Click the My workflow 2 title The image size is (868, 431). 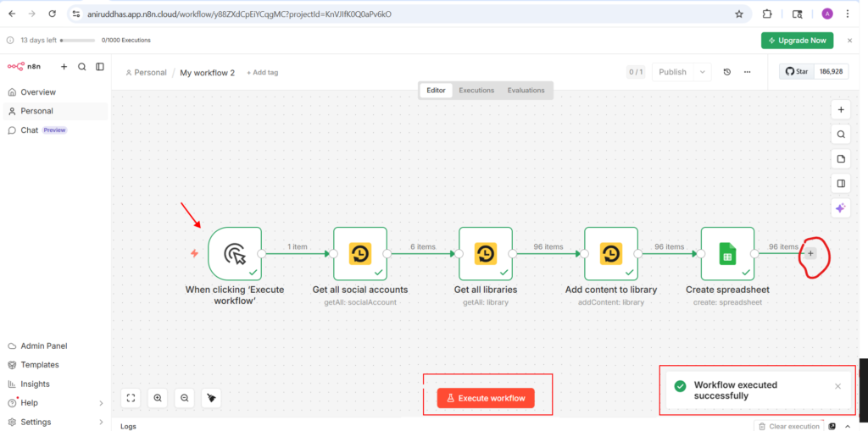[207, 73]
